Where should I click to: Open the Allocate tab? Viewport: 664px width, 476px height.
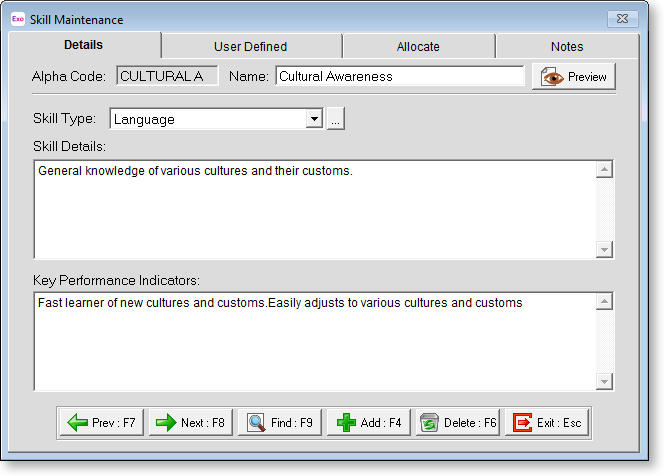pos(418,46)
